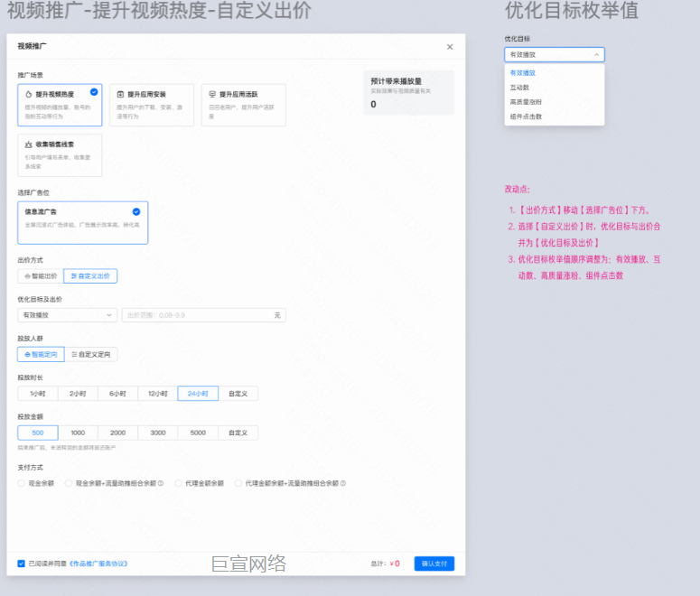
Task: Click the icon beside 收集销售线索
Action: coord(28,144)
